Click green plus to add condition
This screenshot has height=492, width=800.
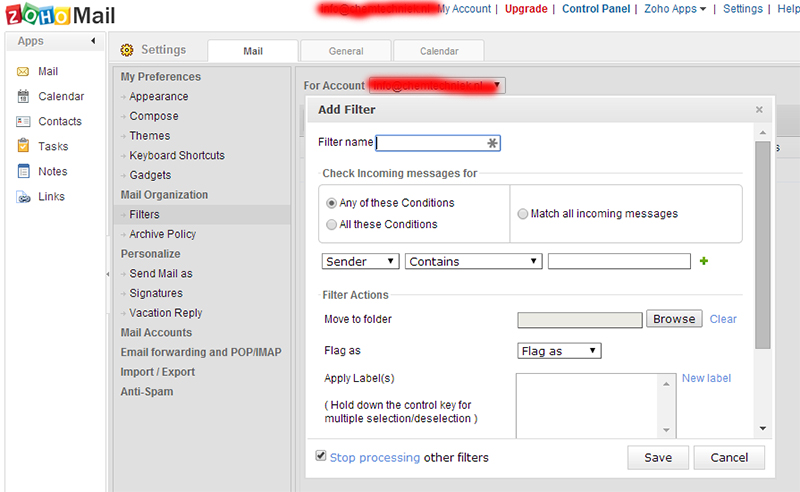(704, 262)
